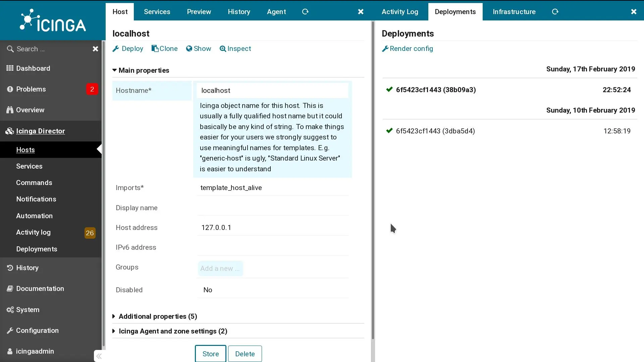
Task: Click the Configuration wrench icon in sidebar
Action: (10, 331)
